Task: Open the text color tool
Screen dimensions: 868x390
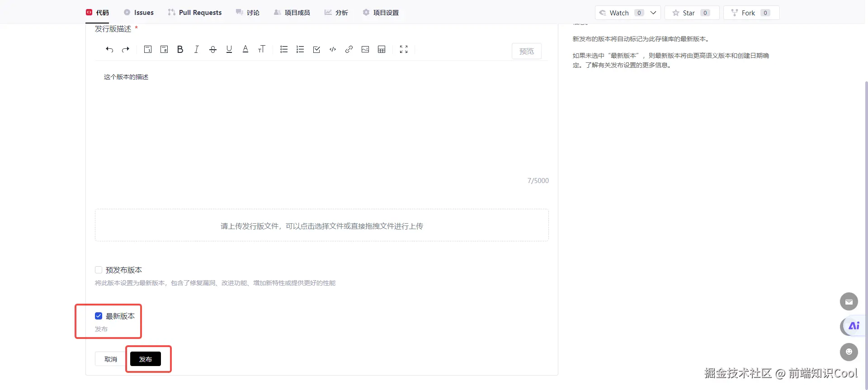Action: (245, 50)
